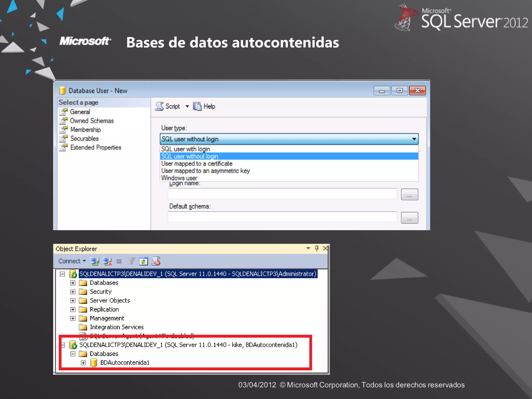Pin the Object Explorer panel
This screenshot has width=532, height=399.
(x=317, y=248)
